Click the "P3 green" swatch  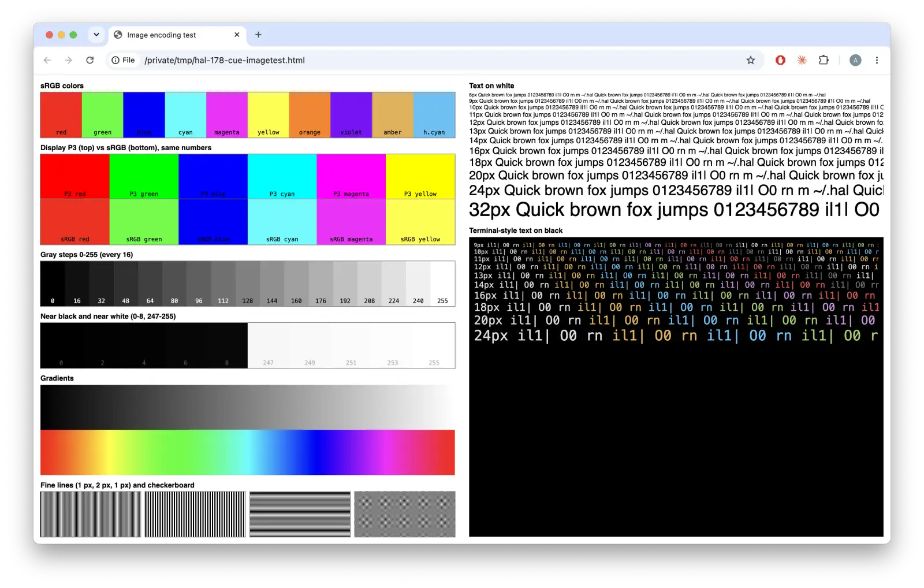[x=144, y=177]
